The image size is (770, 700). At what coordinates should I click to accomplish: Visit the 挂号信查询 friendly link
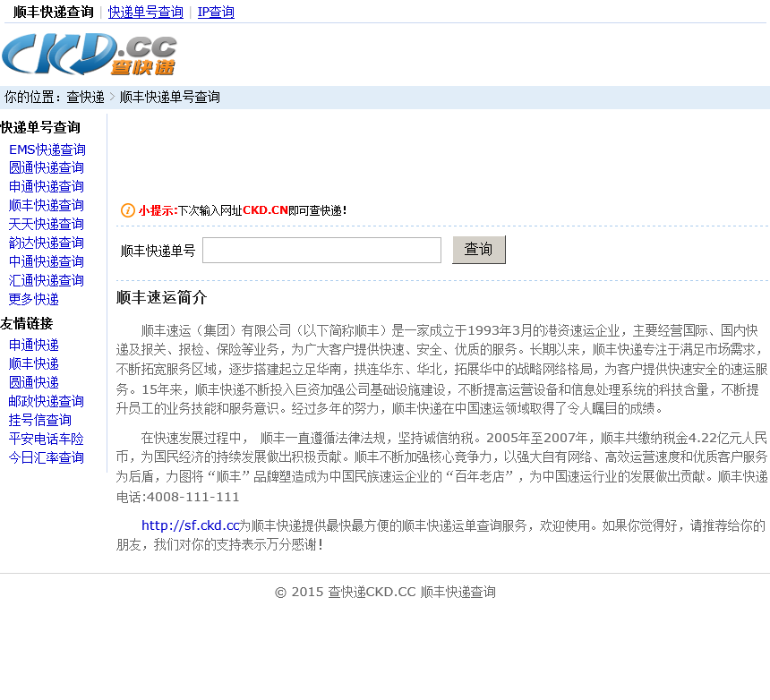click(40, 420)
